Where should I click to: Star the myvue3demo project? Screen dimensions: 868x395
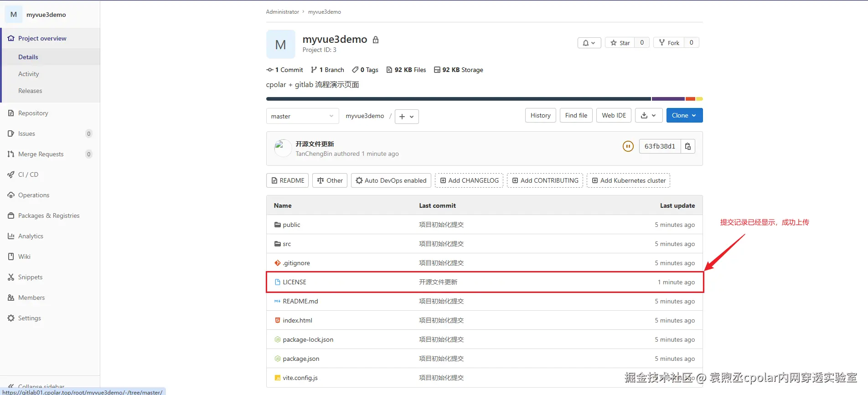click(x=620, y=43)
